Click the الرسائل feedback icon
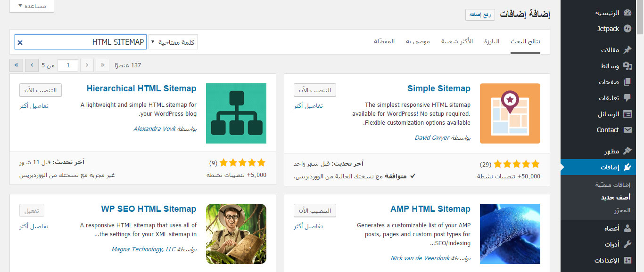The image size is (644, 272). coord(627,114)
